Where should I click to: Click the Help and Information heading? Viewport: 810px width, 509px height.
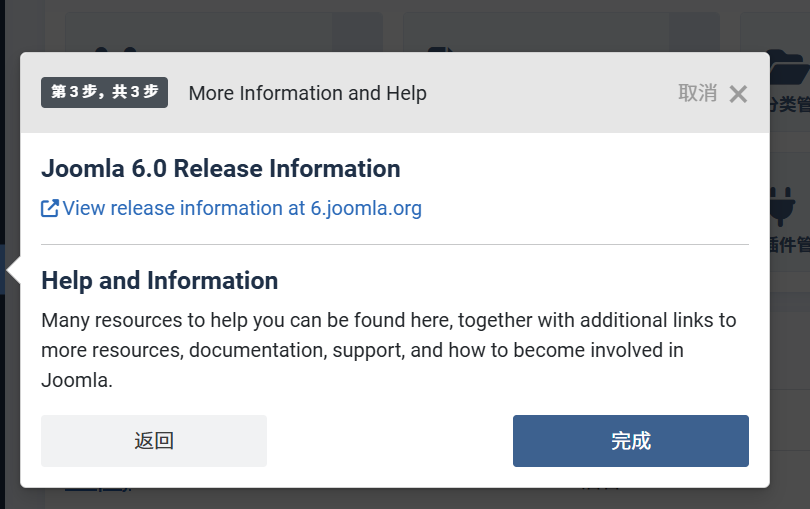pos(159,281)
